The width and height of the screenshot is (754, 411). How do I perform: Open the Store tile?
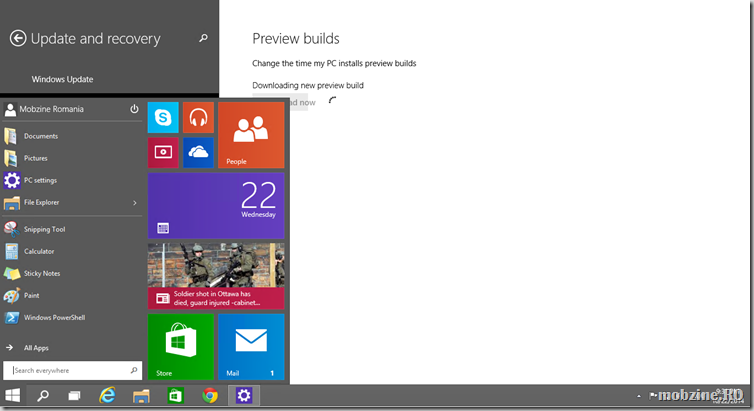point(181,347)
